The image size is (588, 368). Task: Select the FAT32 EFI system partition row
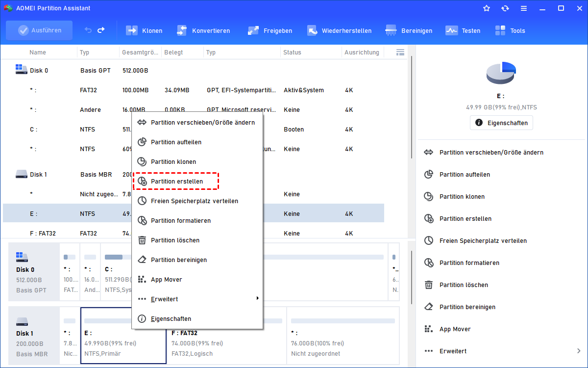click(x=194, y=90)
